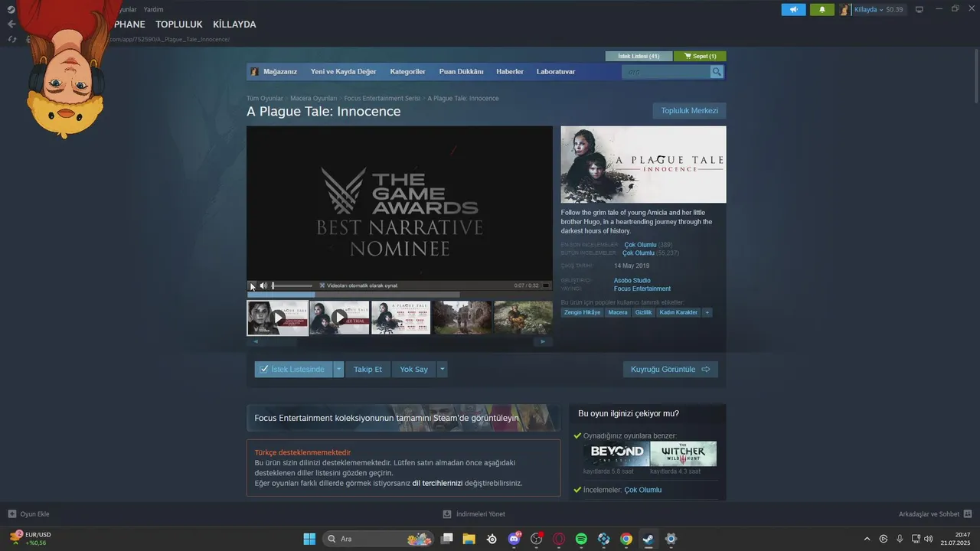
Task: Open the Focus Entertainment collection banner
Action: (x=403, y=418)
